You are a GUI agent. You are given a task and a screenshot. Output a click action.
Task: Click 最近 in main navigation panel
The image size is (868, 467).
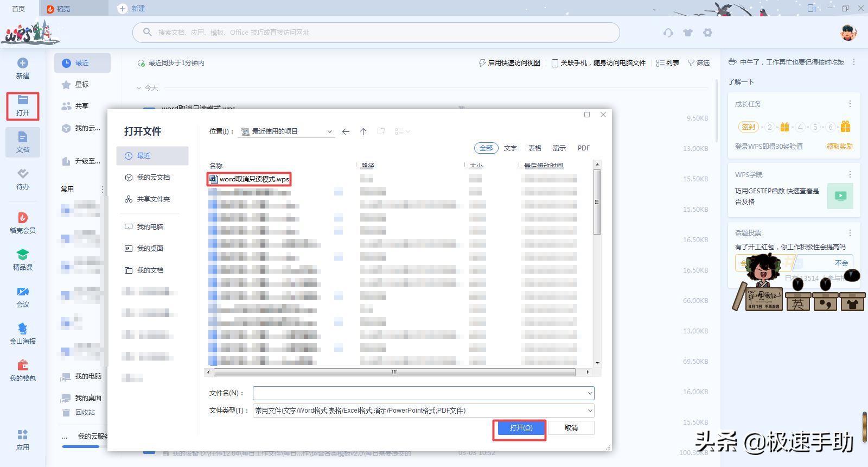[82, 63]
